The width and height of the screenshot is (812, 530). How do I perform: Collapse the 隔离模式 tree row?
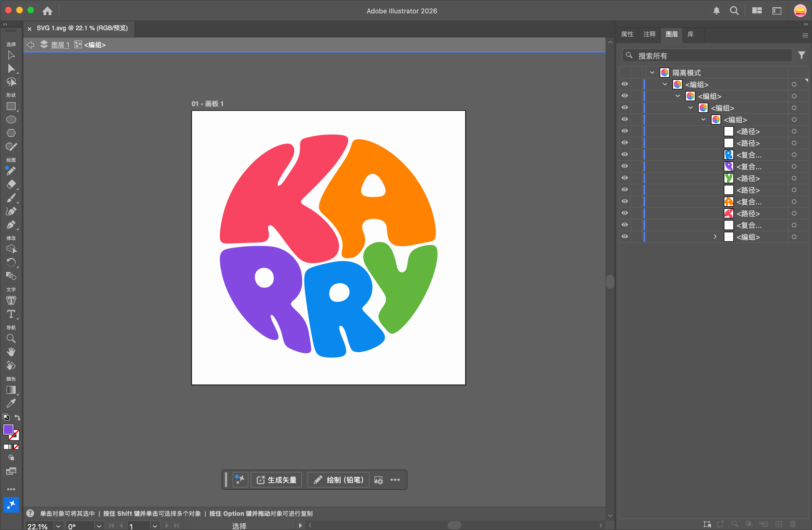coord(652,72)
